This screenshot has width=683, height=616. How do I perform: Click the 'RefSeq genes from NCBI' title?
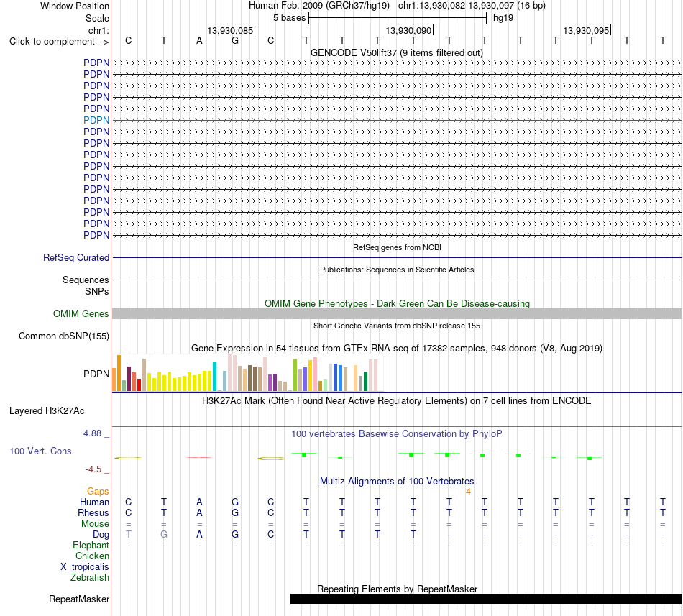(x=397, y=247)
